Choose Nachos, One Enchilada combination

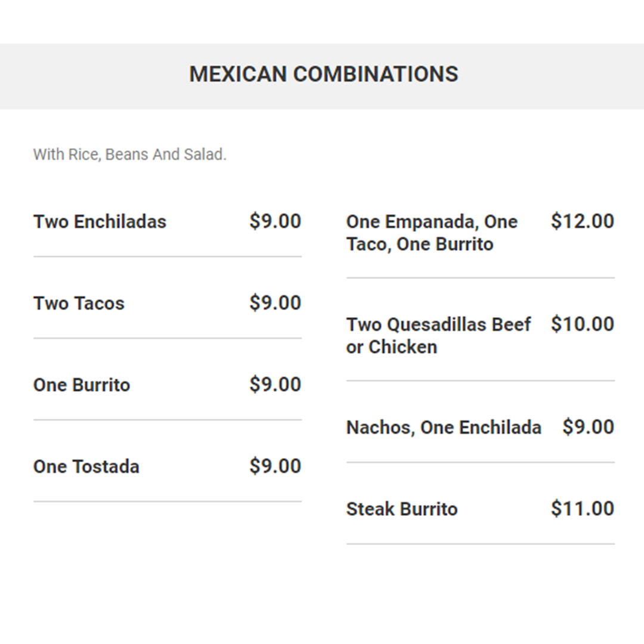[444, 428]
